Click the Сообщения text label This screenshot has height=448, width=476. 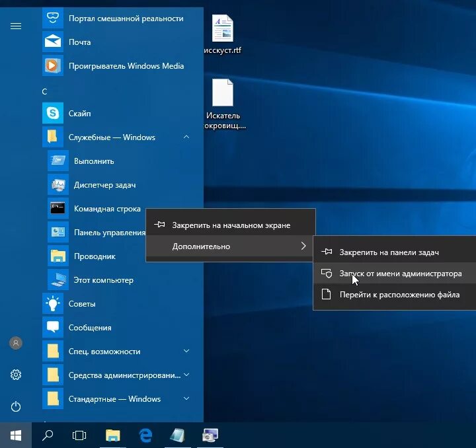coord(90,328)
